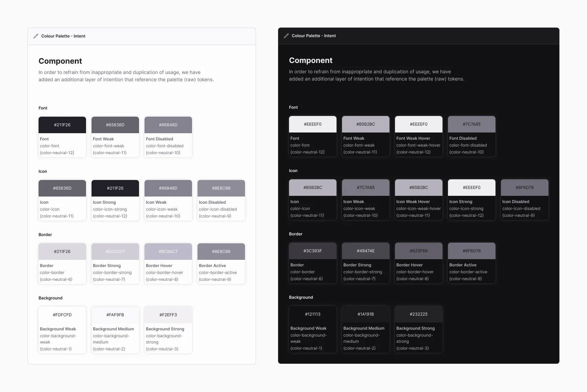587x392 pixels.
Task: Click the 'Font' section label in dark panel
Action: click(x=293, y=107)
